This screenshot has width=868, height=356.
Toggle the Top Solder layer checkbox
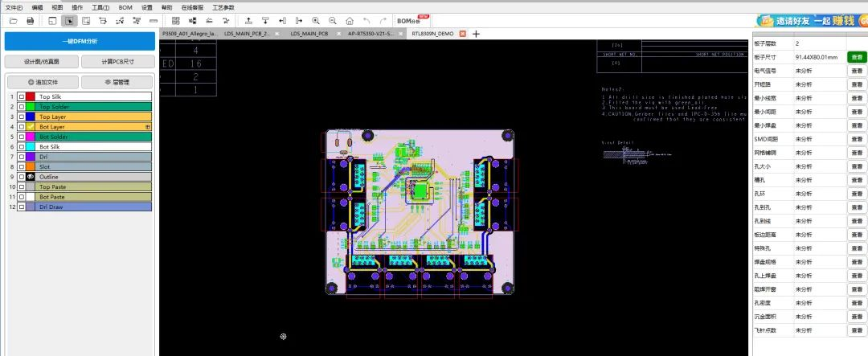coord(21,107)
